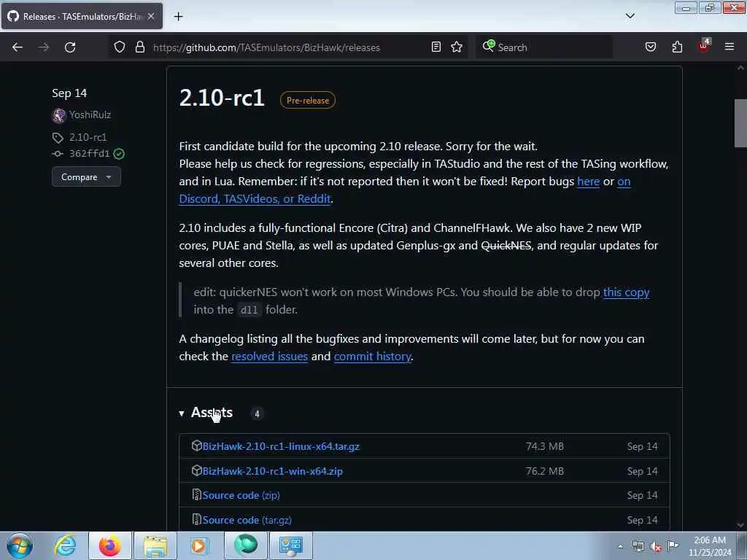Image resolution: width=747 pixels, height=560 pixels.
Task: Click the muted volume tray icon
Action: [656, 547]
